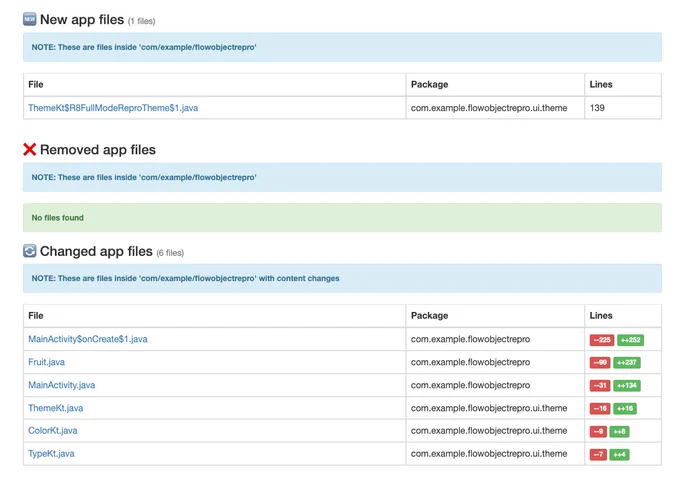Open the MainActivity.java link

[62, 385]
